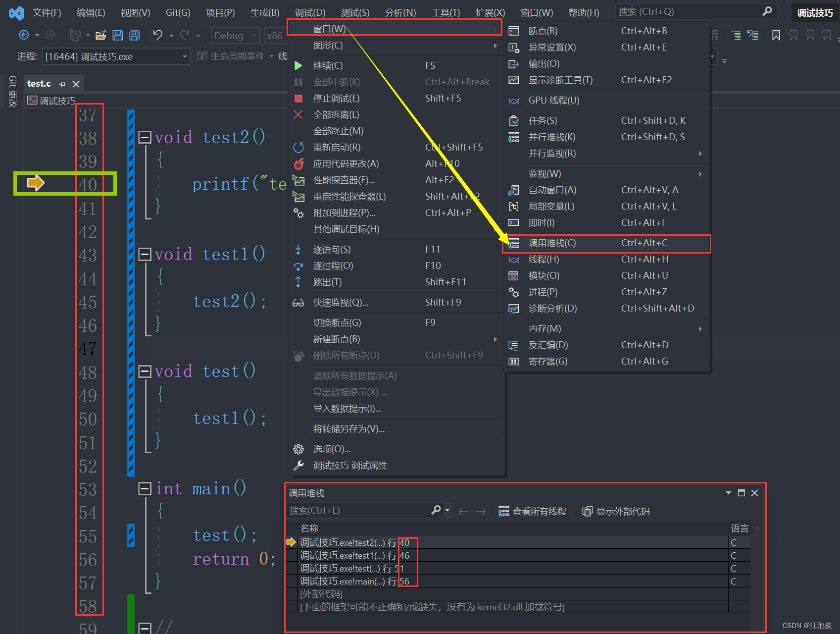Click the Detach All red X icon
Viewport: 840px width, 634px height.
pyautogui.click(x=298, y=114)
